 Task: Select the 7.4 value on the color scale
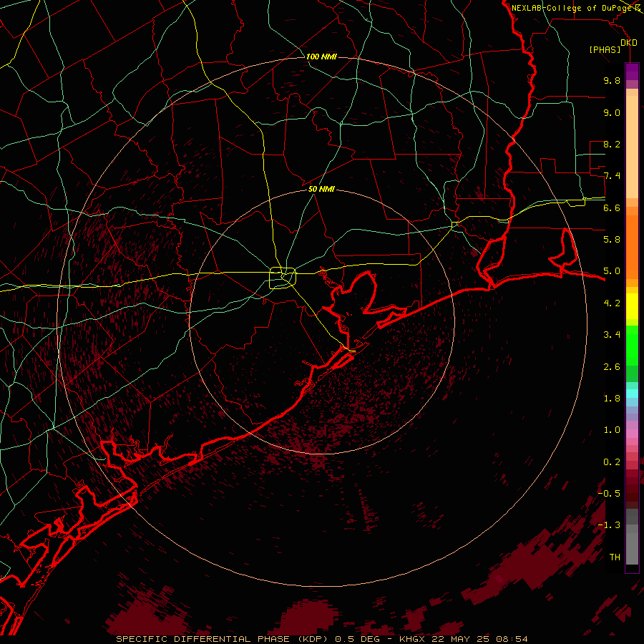coord(612,176)
